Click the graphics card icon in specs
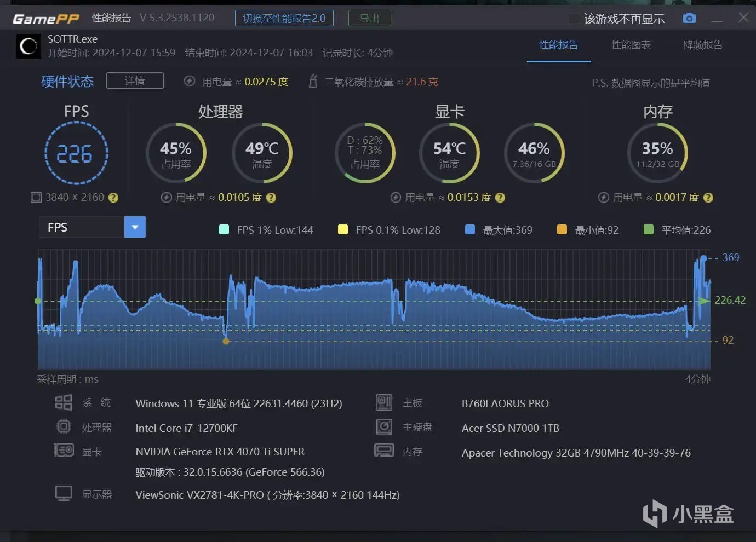This screenshot has height=542, width=756. click(64, 451)
